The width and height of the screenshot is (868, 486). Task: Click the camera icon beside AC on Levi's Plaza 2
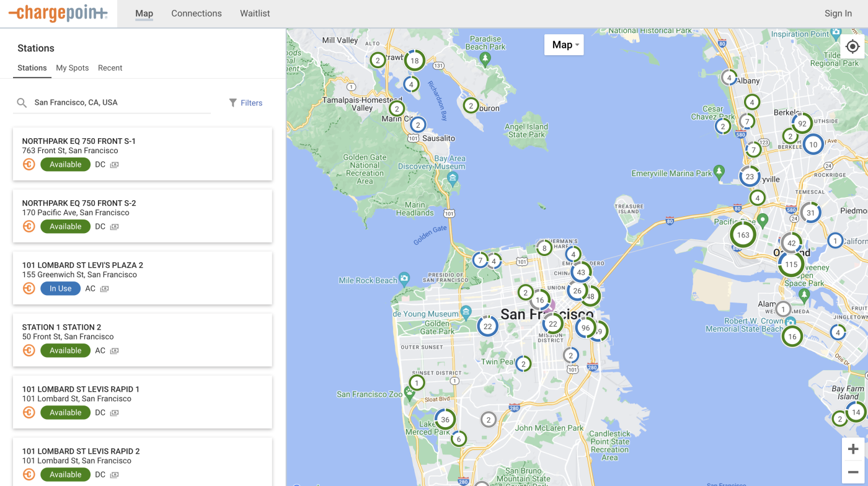point(103,288)
